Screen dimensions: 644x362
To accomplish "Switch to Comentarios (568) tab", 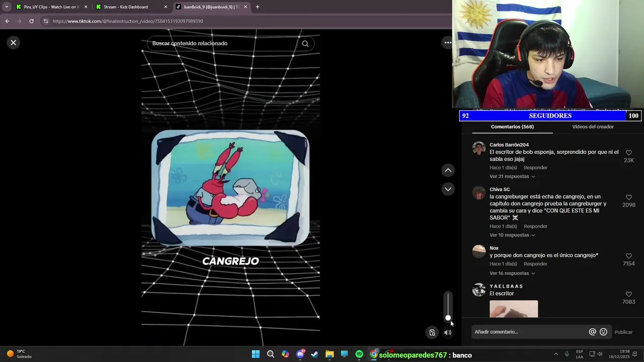I will pyautogui.click(x=512, y=127).
